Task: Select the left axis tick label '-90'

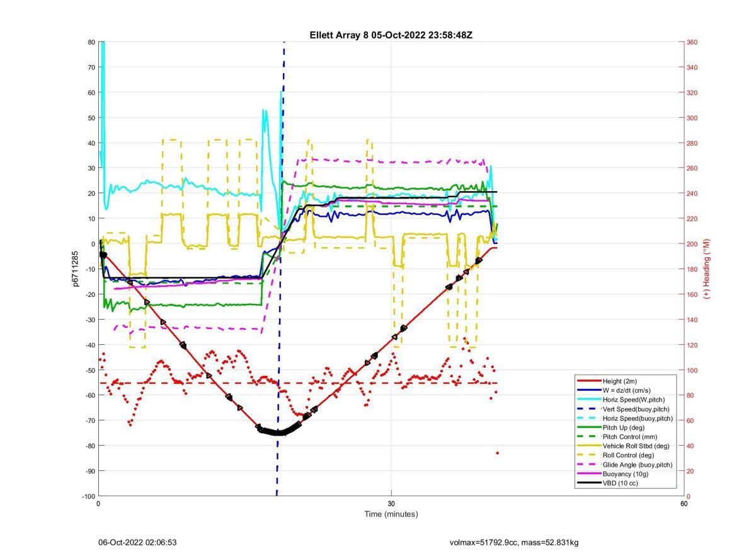Action: [90, 471]
